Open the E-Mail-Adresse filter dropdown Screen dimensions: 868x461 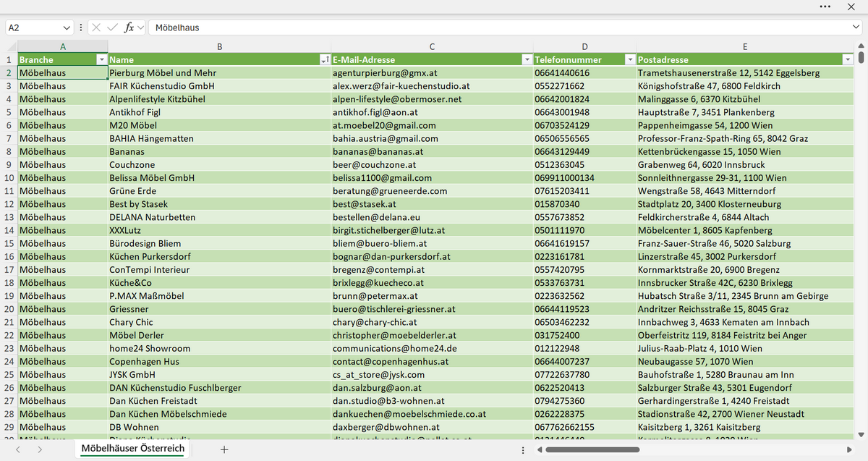[x=527, y=59]
